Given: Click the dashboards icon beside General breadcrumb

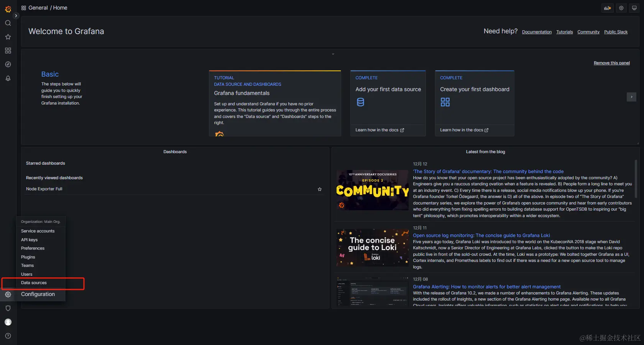Looking at the screenshot, I should [24, 8].
